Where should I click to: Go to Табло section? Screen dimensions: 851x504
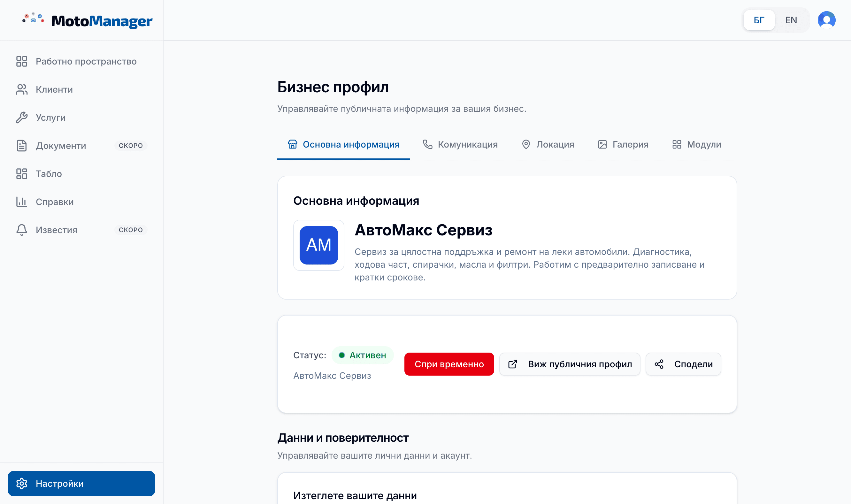coord(81,174)
